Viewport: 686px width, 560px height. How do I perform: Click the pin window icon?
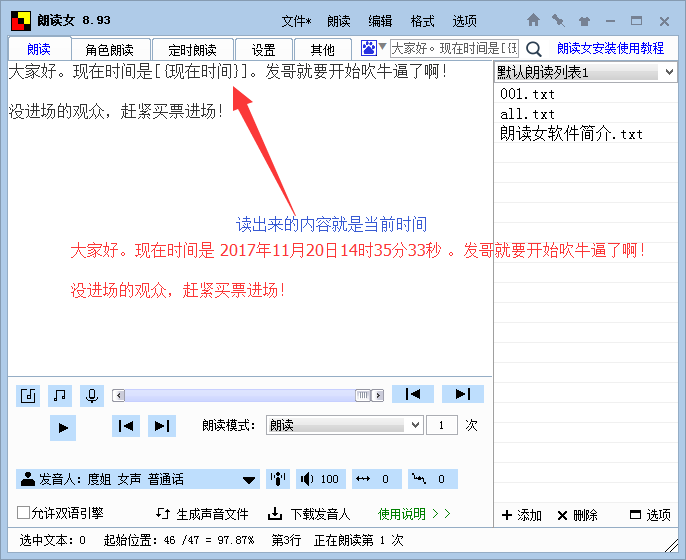pos(558,20)
